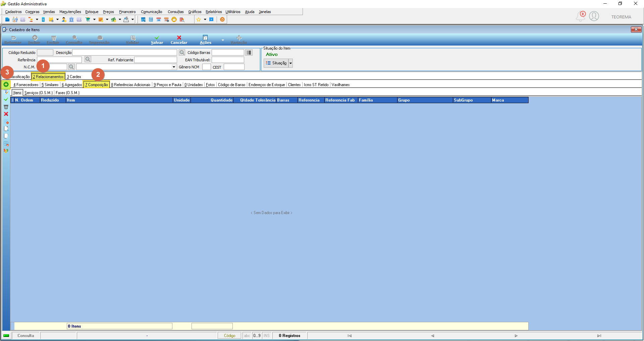
Task: Open the Cadastros menu
Action: 13,12
